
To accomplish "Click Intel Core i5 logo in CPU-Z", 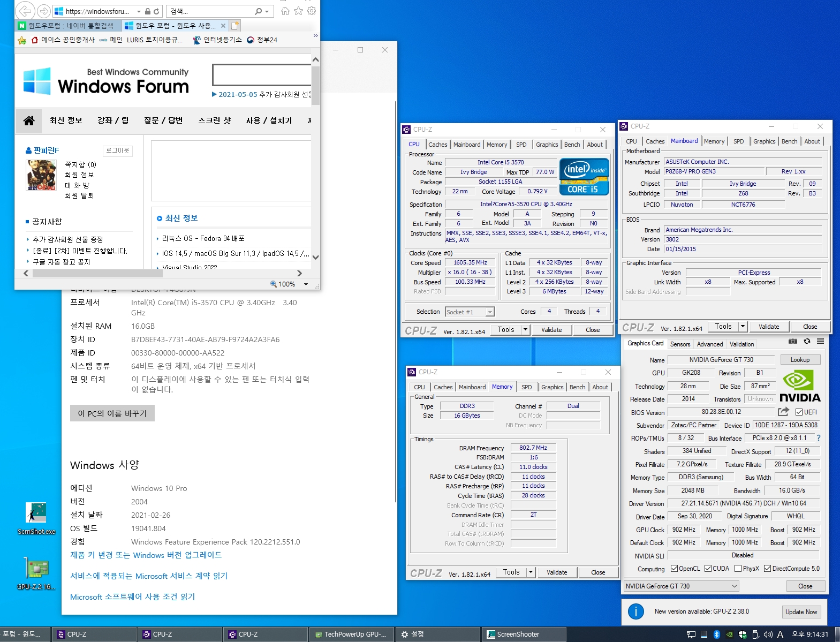I will point(585,177).
